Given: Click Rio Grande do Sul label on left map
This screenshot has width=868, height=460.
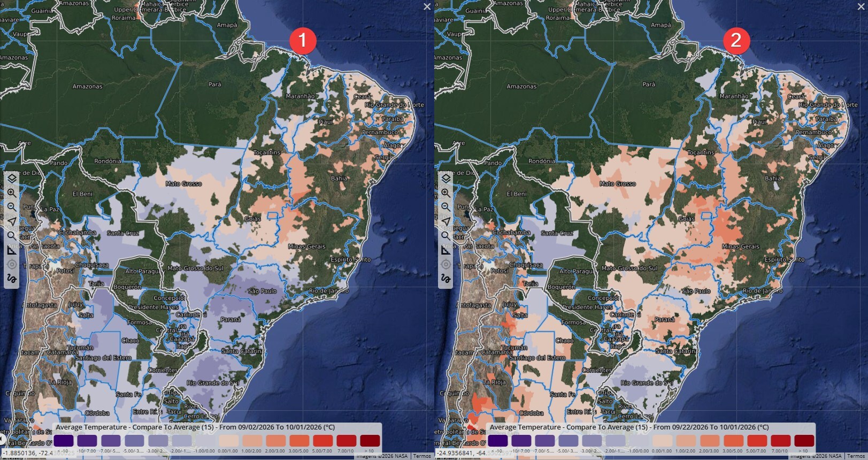Looking at the screenshot, I should [213, 383].
